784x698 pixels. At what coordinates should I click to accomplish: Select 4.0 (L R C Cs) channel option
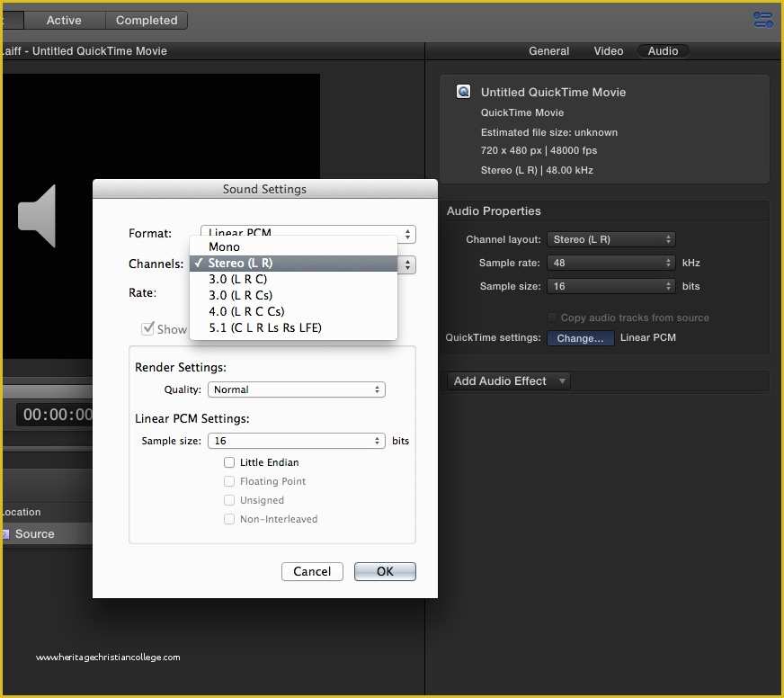pos(293,311)
